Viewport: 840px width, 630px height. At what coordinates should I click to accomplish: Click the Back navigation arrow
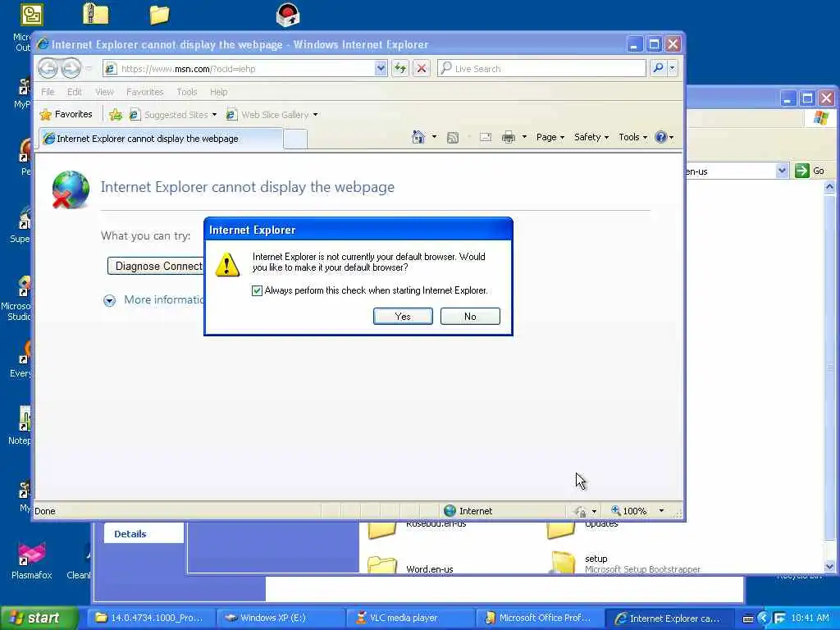(48, 69)
